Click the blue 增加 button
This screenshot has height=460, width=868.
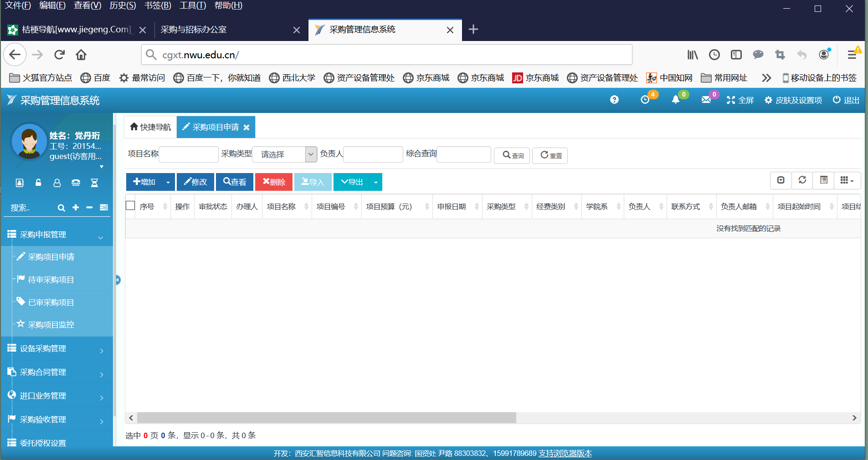click(144, 182)
